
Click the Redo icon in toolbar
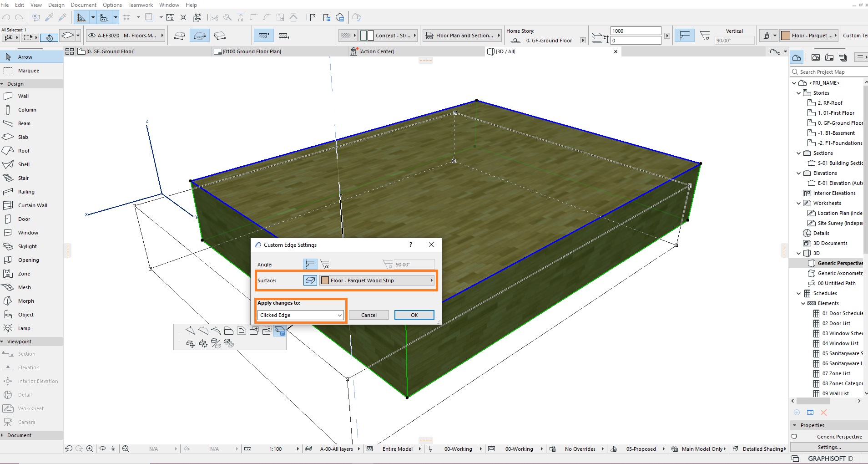point(19,17)
